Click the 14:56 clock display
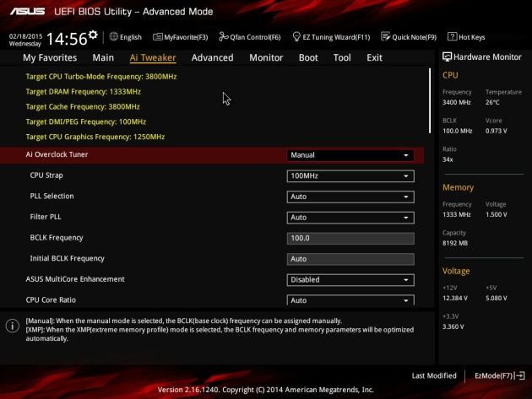The width and height of the screenshot is (532, 399). [67, 39]
